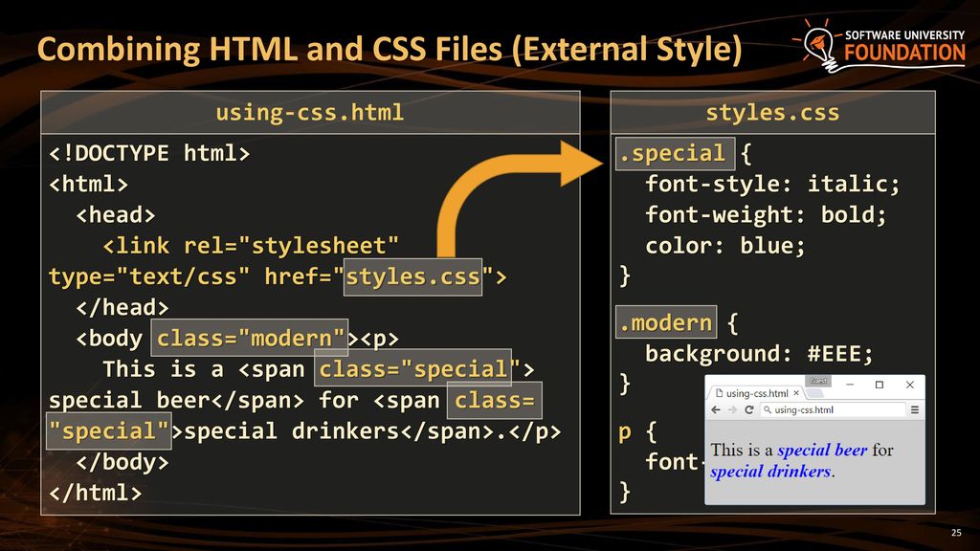Click the font-weight: bold; declaration

tap(766, 215)
